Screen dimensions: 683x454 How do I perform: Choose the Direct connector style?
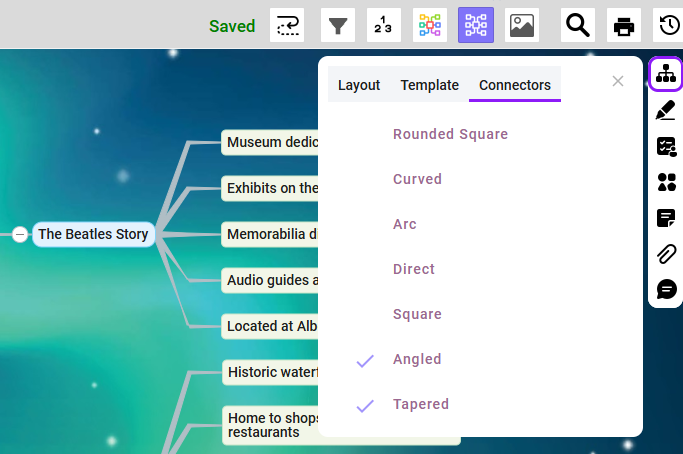pos(414,269)
